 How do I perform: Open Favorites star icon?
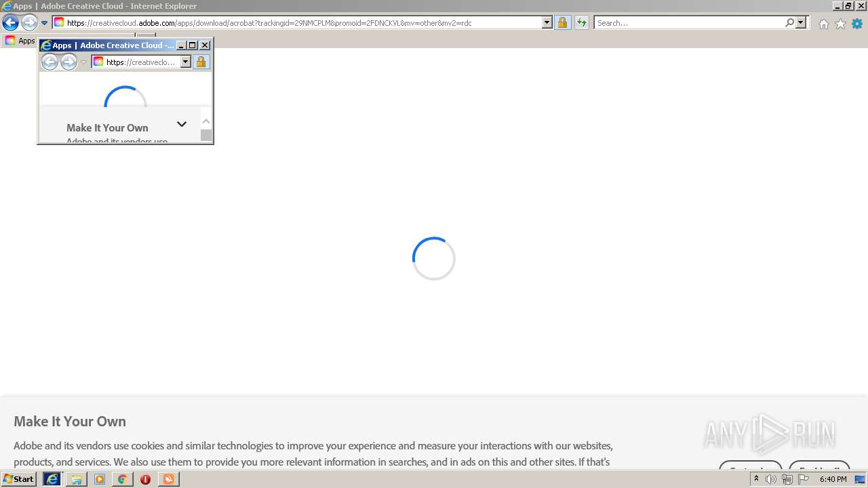[x=840, y=24]
